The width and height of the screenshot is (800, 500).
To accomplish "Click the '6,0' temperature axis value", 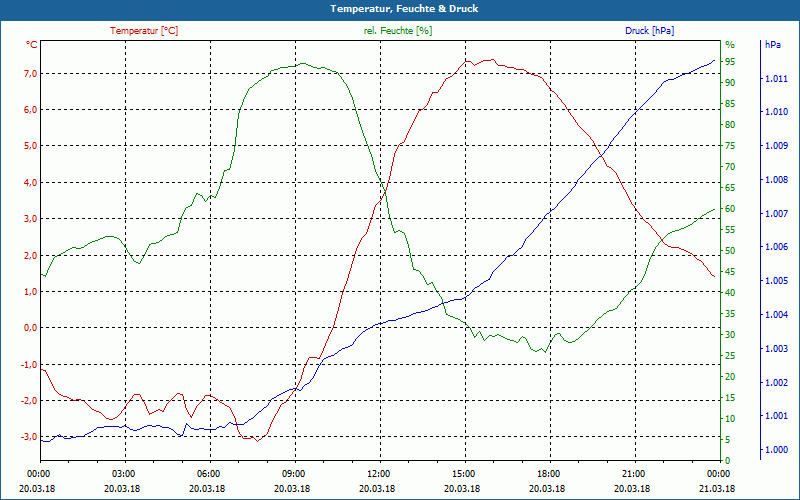I will [30, 110].
